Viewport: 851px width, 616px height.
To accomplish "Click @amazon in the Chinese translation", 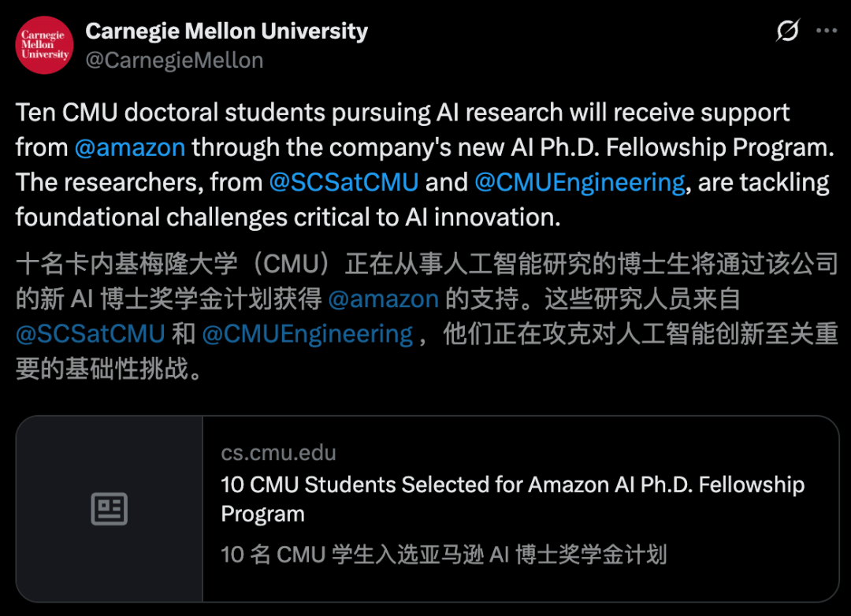I will [383, 299].
